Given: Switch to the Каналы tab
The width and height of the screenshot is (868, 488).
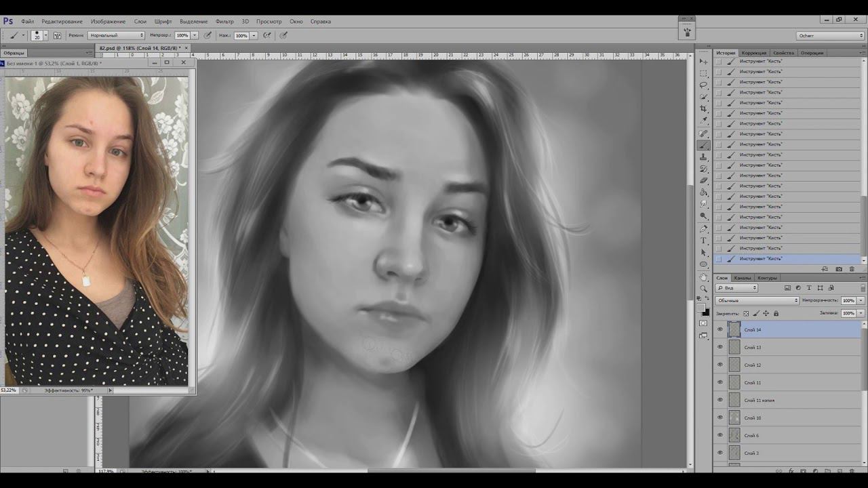Looking at the screenshot, I should 743,278.
